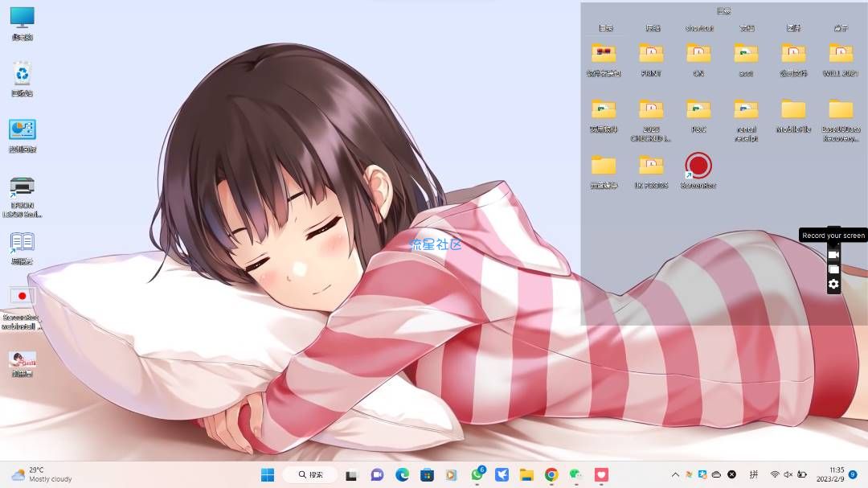Open Task View from the taskbar
Viewport: 868px width, 488px height.
(351, 474)
